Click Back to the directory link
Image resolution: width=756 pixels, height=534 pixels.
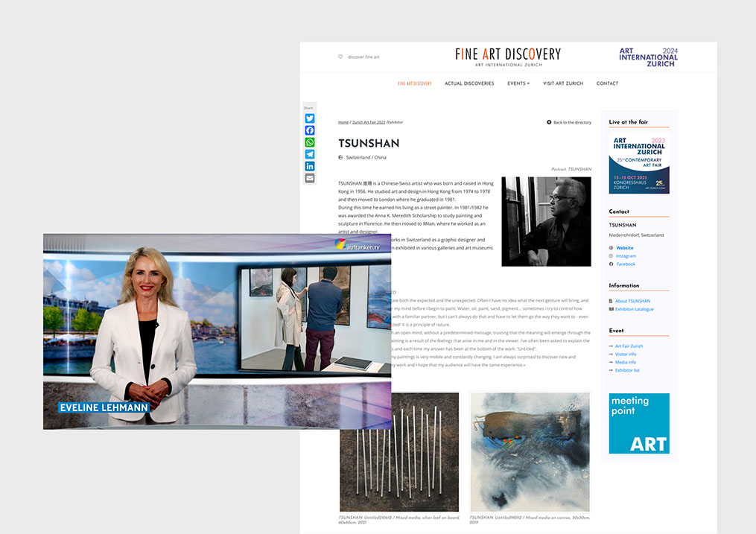[x=572, y=122]
